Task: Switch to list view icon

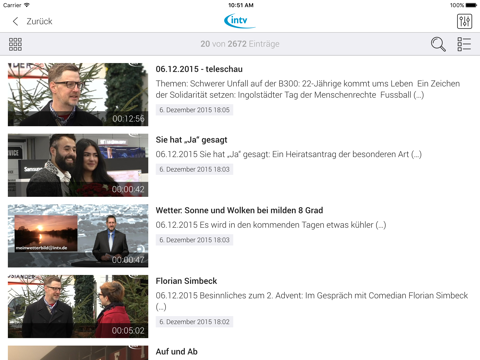Action: (x=464, y=44)
